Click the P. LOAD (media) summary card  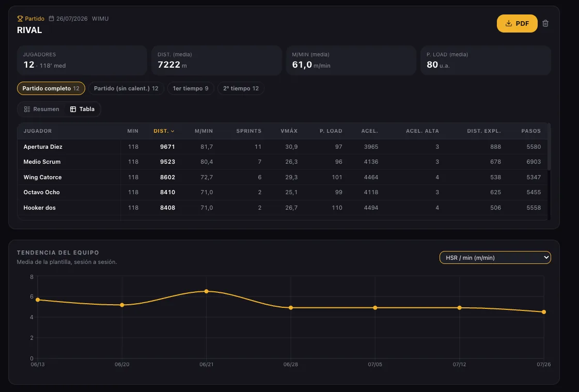pyautogui.click(x=486, y=60)
